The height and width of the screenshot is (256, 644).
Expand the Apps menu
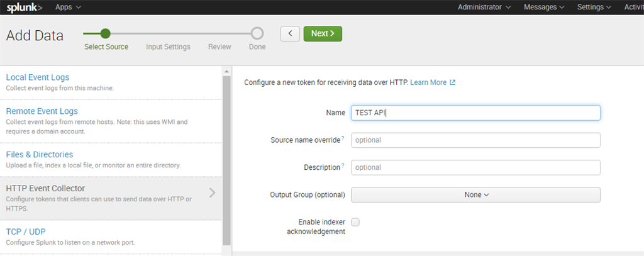[68, 8]
